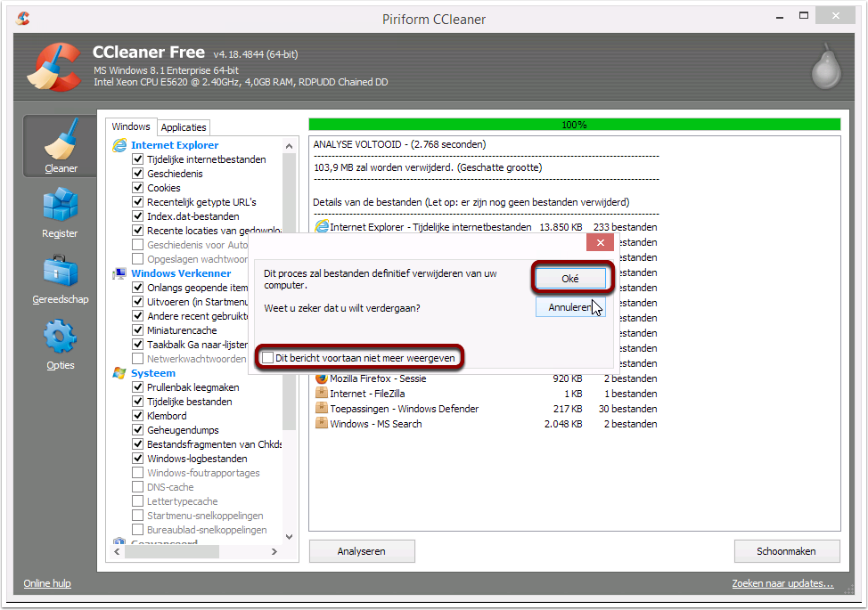Enable the Lettertypecache checkbox
The height and width of the screenshot is (610, 868).
138,501
